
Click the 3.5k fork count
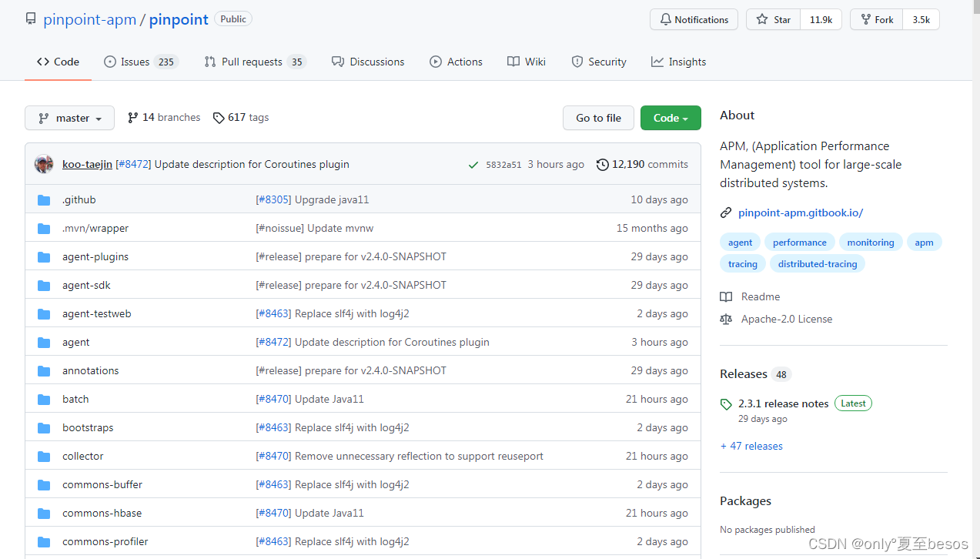(921, 20)
